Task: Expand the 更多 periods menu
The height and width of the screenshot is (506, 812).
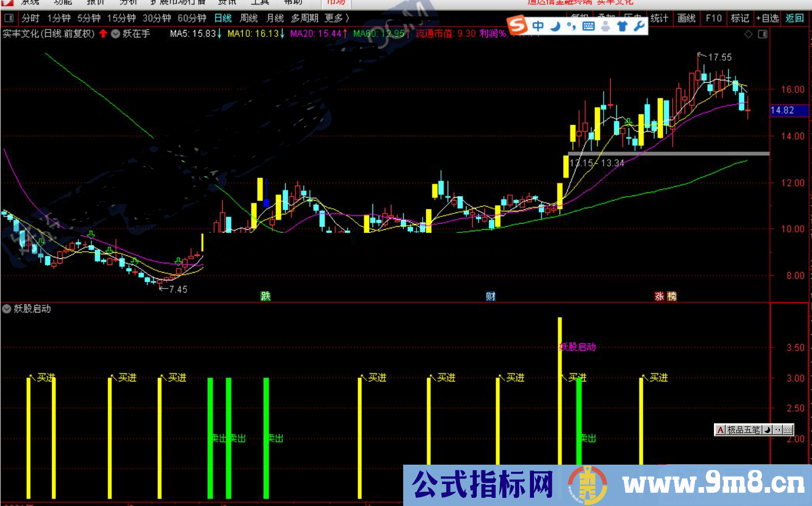Action: click(x=337, y=18)
